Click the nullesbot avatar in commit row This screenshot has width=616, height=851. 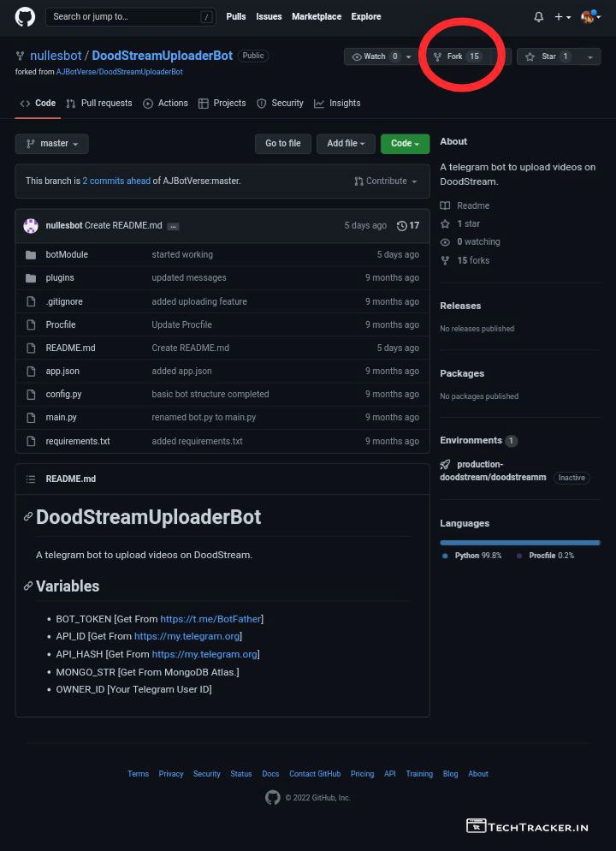(31, 226)
